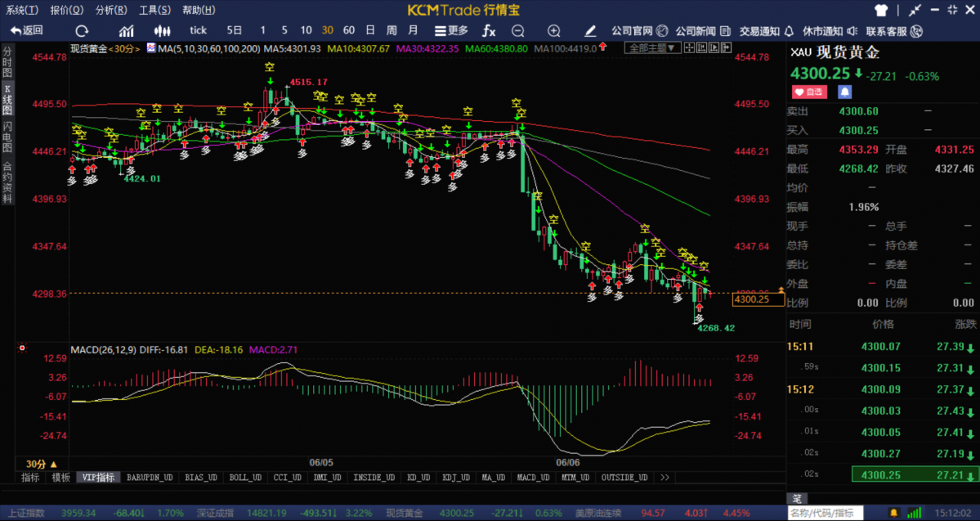Image resolution: width=980 pixels, height=521 pixels.
Task: Expand the 更多 more options menu
Action: pyautogui.click(x=451, y=30)
